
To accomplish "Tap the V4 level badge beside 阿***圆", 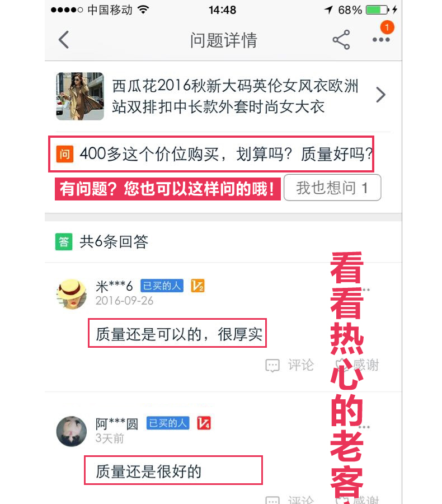I will click(x=204, y=423).
